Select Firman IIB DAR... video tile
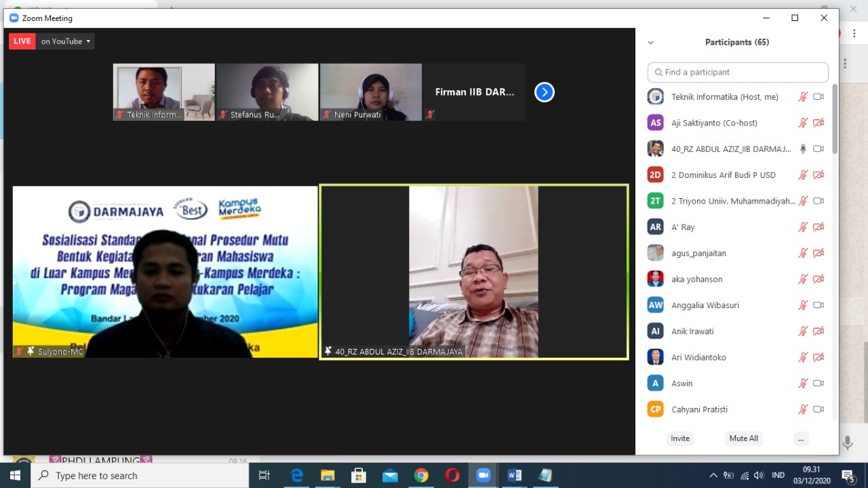 475,92
